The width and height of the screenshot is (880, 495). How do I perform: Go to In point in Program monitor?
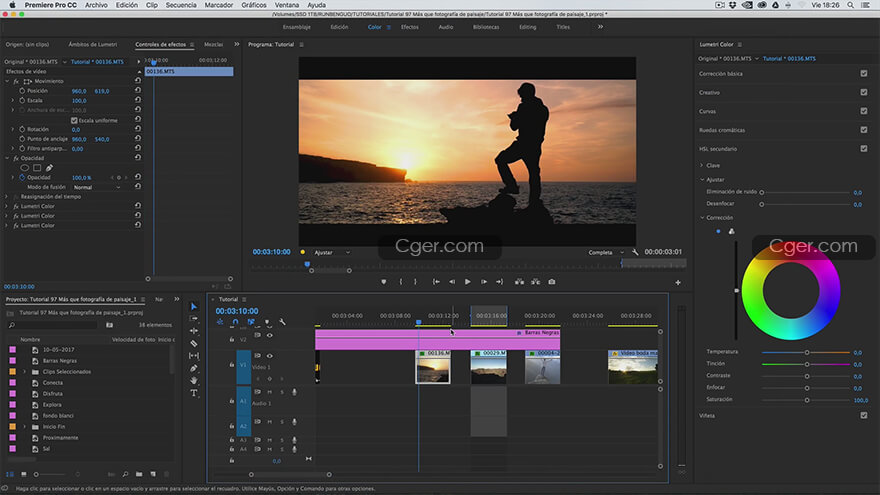coord(436,282)
